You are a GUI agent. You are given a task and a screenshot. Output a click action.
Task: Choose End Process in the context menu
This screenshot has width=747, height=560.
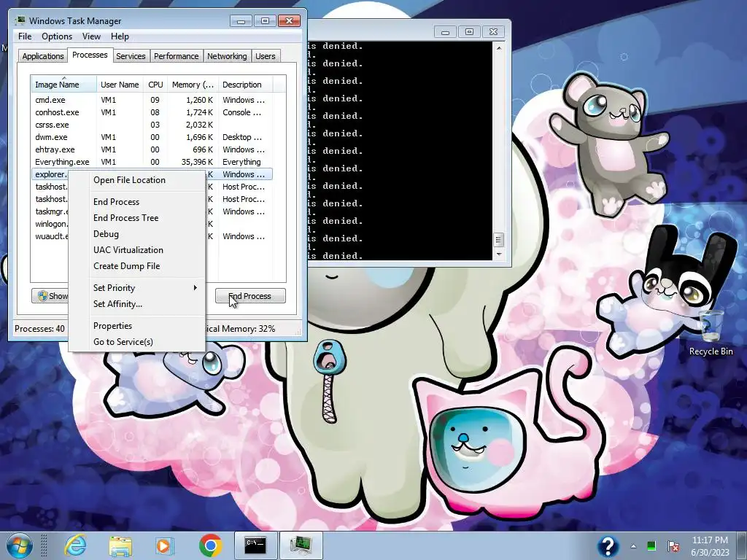[x=137, y=202]
